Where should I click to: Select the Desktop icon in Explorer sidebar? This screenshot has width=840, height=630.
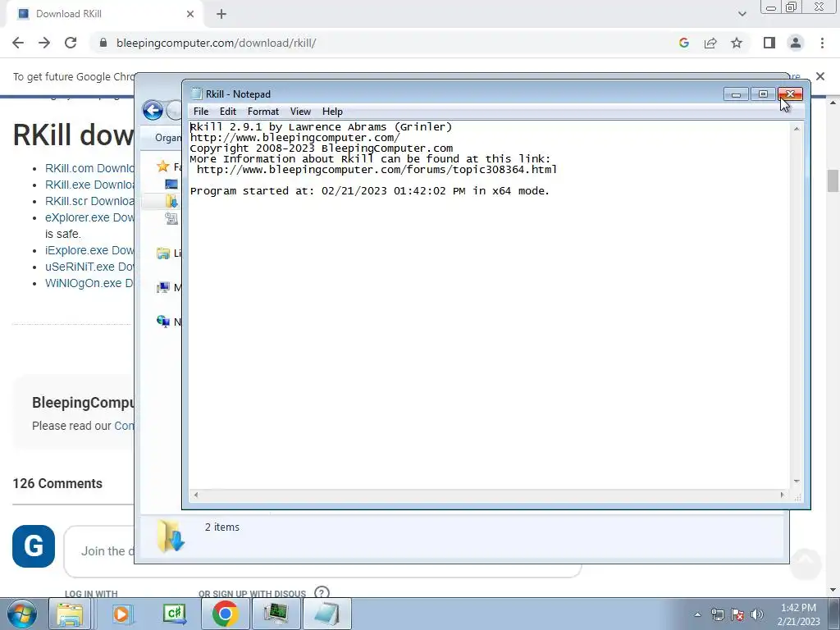[171, 185]
